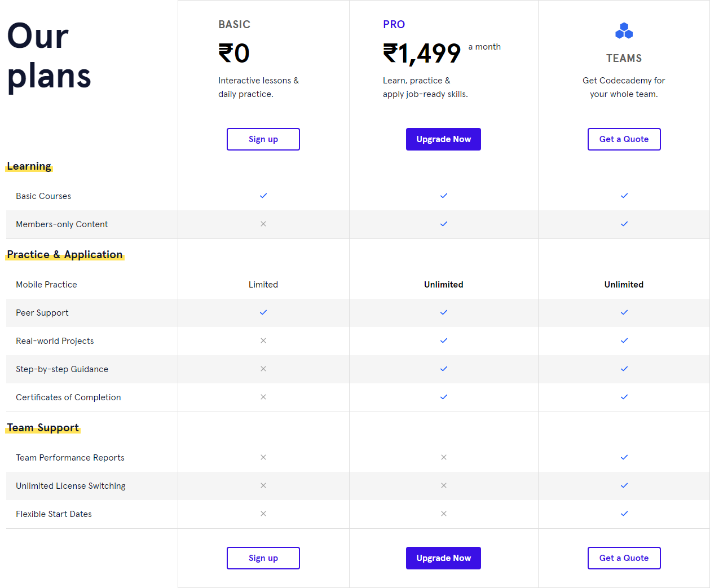
Task: Click 'Interactive lessons & daily practice' description
Action: (x=258, y=87)
